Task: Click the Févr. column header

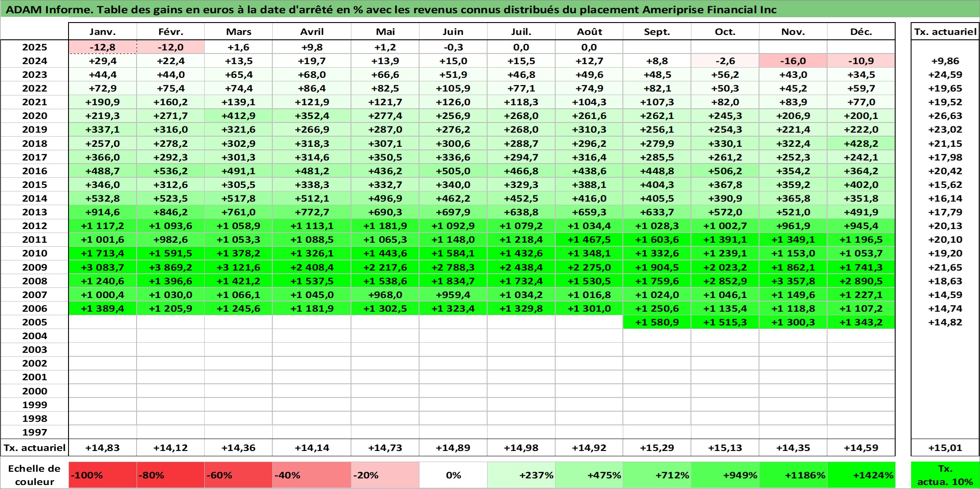Action: (171, 31)
